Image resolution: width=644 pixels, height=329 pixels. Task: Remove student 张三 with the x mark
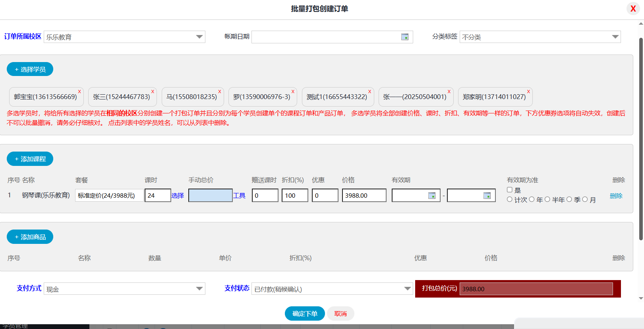point(153,91)
